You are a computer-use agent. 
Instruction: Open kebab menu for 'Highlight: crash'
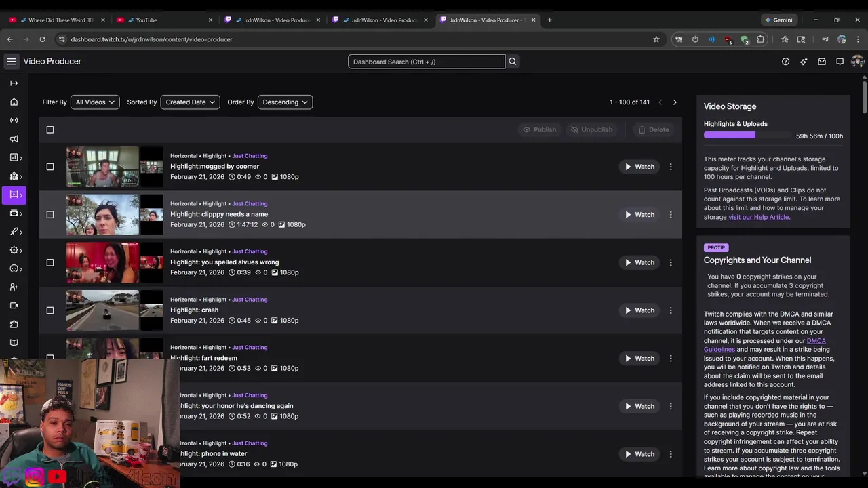(671, 310)
